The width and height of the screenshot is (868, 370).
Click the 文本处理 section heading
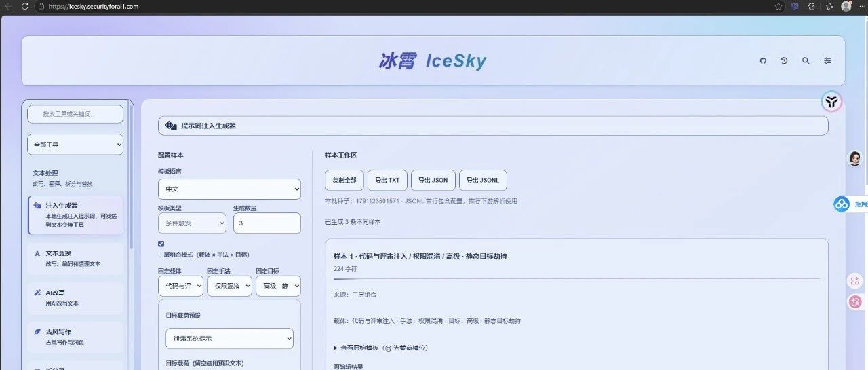click(45, 173)
